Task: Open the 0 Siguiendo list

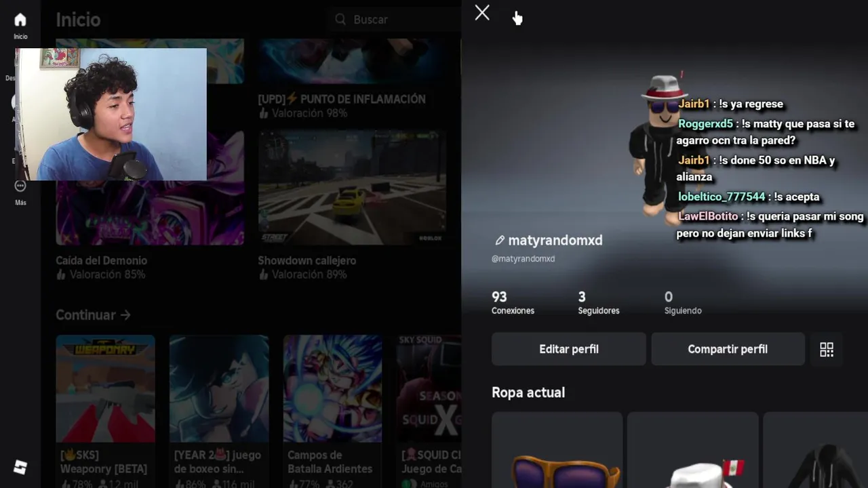Action: click(x=683, y=303)
